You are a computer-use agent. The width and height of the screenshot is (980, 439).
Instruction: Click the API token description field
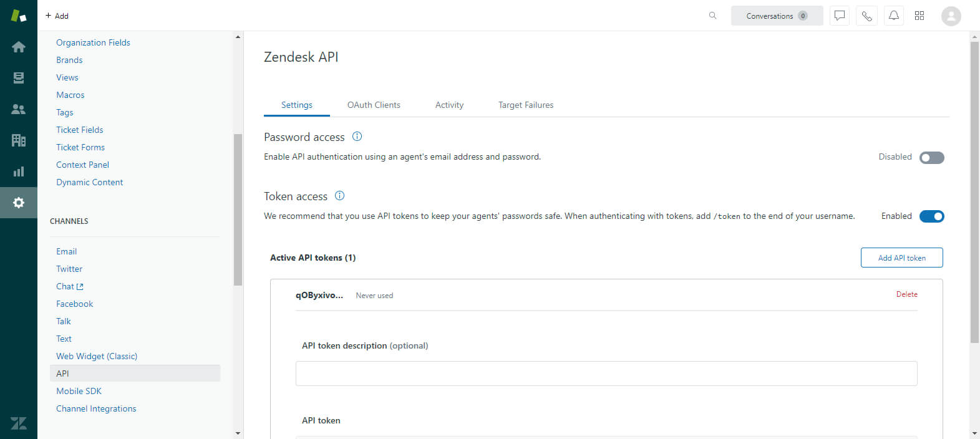[606, 374]
